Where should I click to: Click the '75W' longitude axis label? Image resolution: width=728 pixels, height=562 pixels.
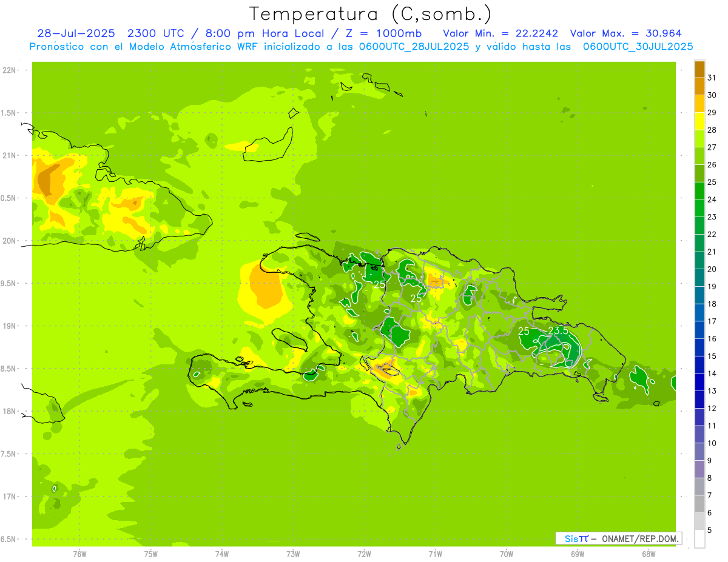150,554
